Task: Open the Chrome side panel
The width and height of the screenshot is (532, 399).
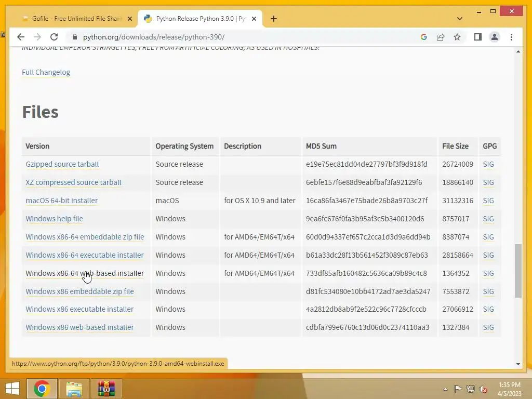Action: coord(478,37)
